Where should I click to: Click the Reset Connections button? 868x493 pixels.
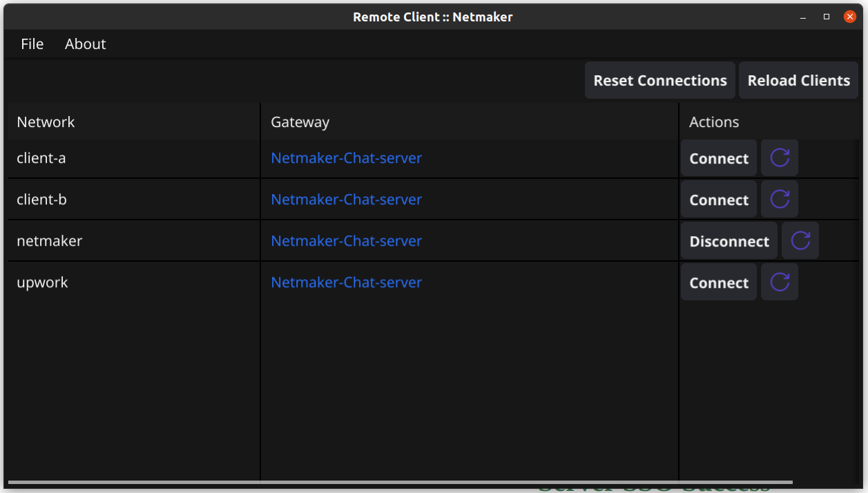[660, 81]
